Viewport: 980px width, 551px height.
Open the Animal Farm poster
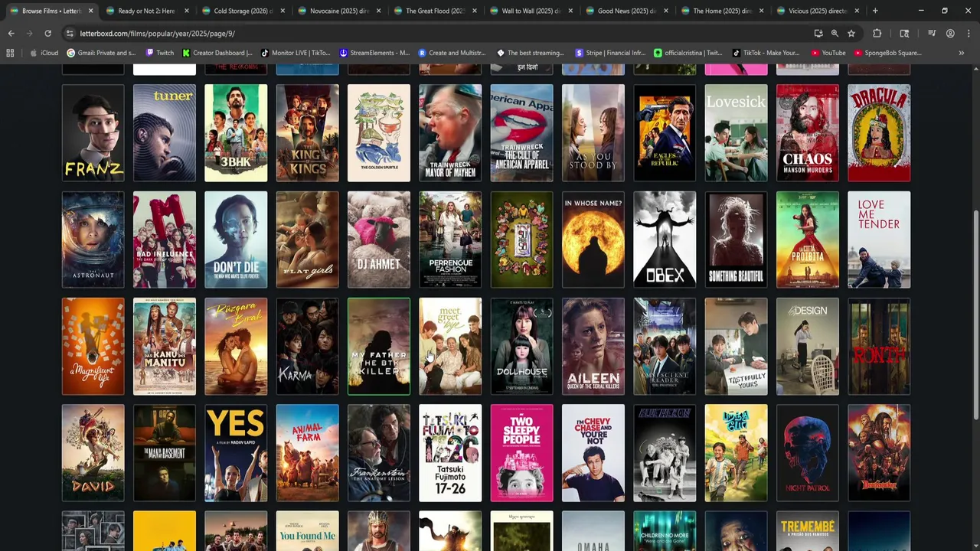pyautogui.click(x=307, y=453)
